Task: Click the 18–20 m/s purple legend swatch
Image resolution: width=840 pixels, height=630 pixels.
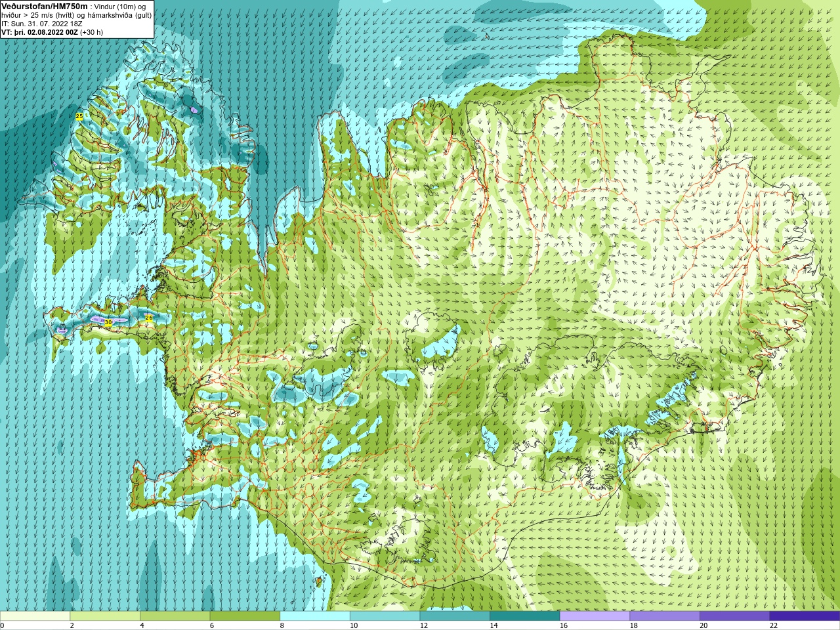Action: 665,616
